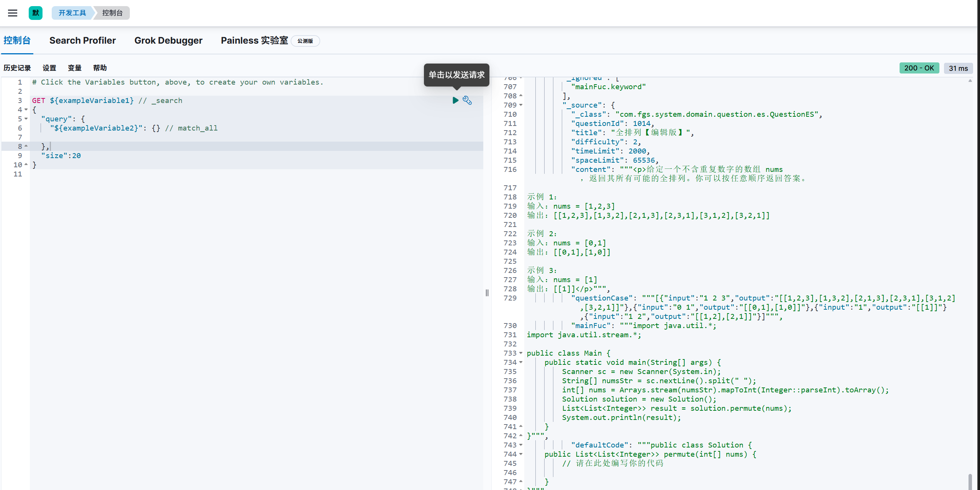Image resolution: width=980 pixels, height=490 pixels.
Task: Click the 开发工具 breadcrumb link
Action: (x=72, y=13)
